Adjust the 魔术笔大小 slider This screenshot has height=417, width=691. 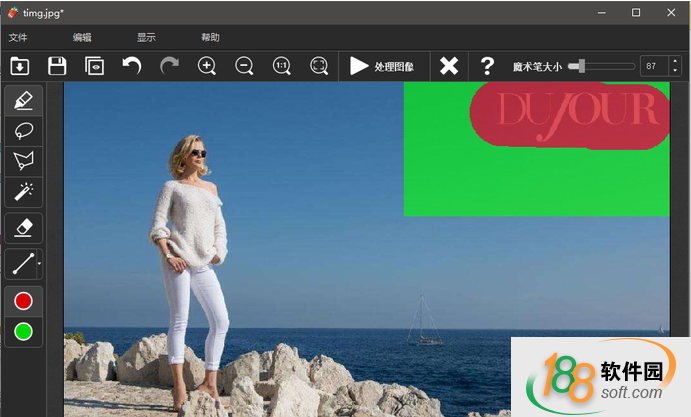pyautogui.click(x=580, y=66)
